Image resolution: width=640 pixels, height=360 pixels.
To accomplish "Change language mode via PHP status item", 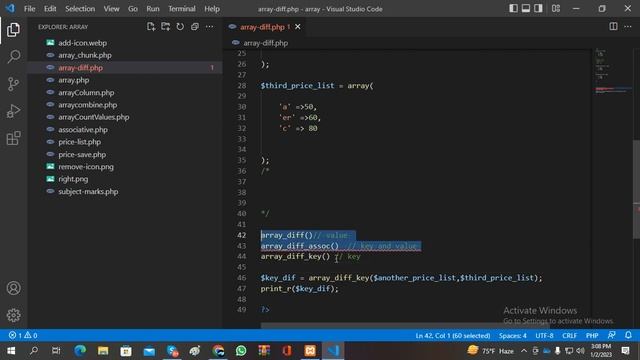I will (592, 336).
